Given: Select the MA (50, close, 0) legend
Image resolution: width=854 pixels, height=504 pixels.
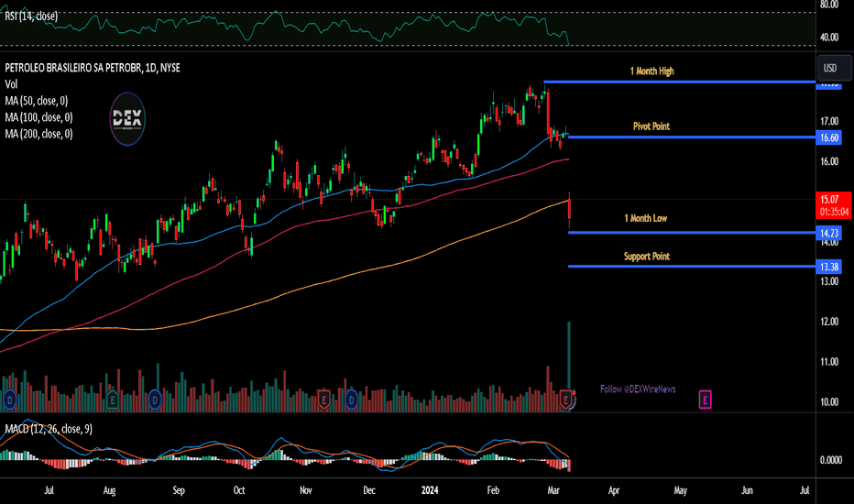Looking at the screenshot, I should coord(37,101).
